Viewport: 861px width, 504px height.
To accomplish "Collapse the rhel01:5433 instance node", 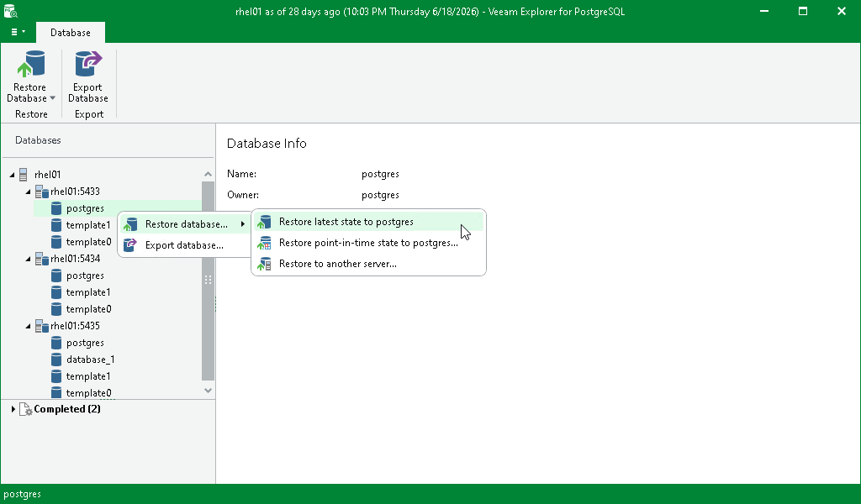I will (28, 192).
